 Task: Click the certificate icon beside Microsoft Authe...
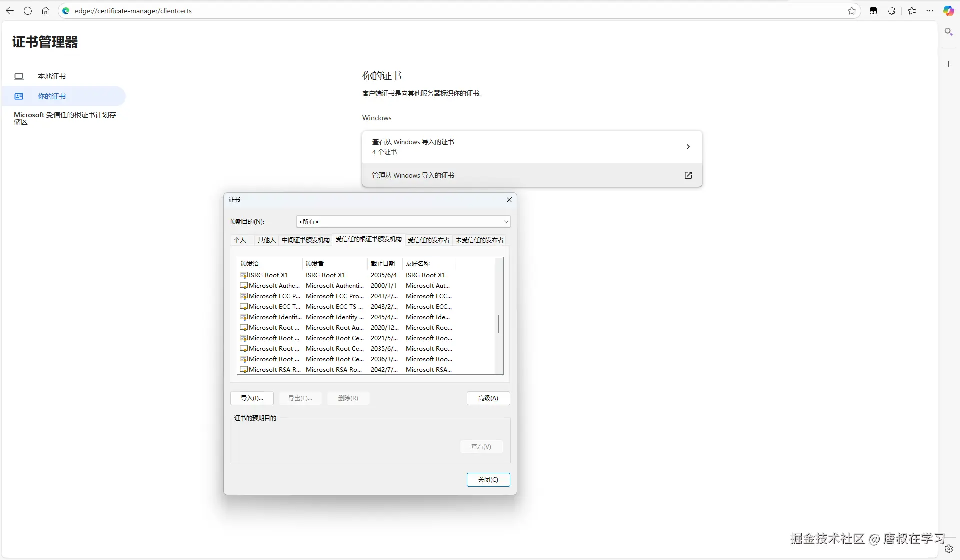pyautogui.click(x=244, y=286)
